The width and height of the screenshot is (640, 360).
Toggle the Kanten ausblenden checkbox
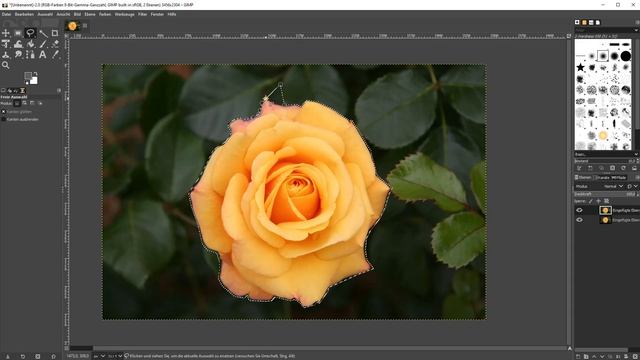4,119
